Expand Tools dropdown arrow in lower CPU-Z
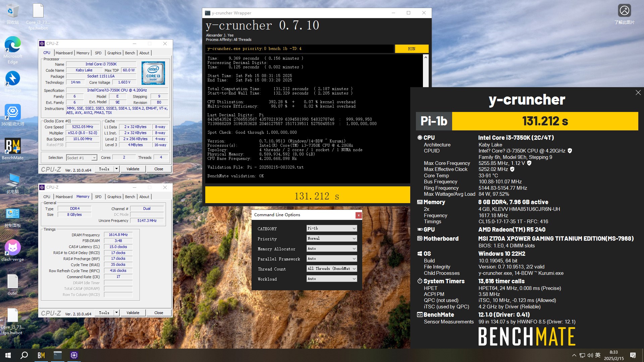Image resolution: width=644 pixels, height=362 pixels. pos(116,313)
